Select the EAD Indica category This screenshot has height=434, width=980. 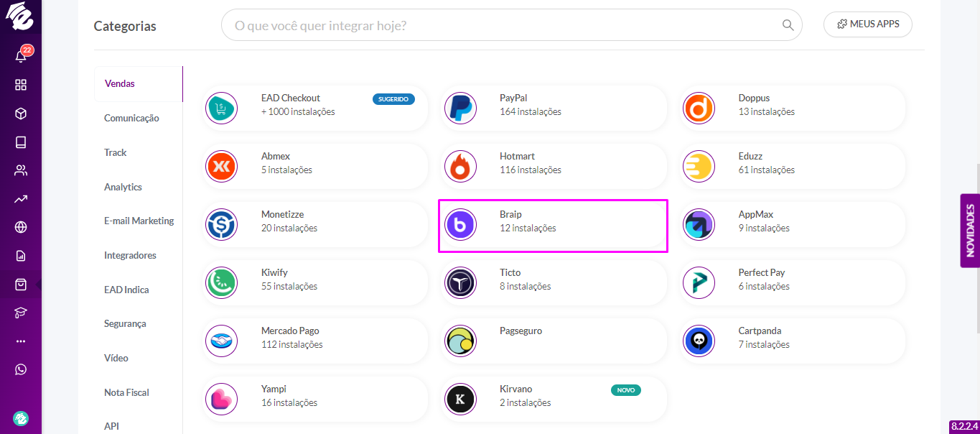126,290
